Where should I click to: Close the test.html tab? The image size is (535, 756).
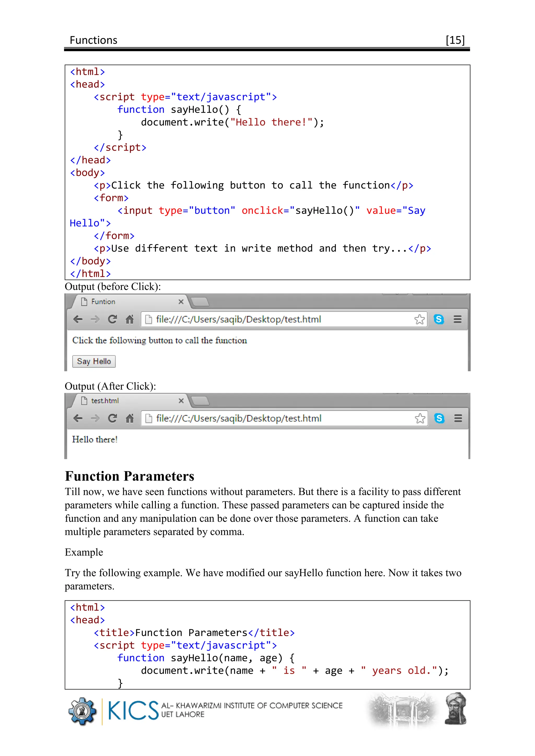[x=181, y=401]
